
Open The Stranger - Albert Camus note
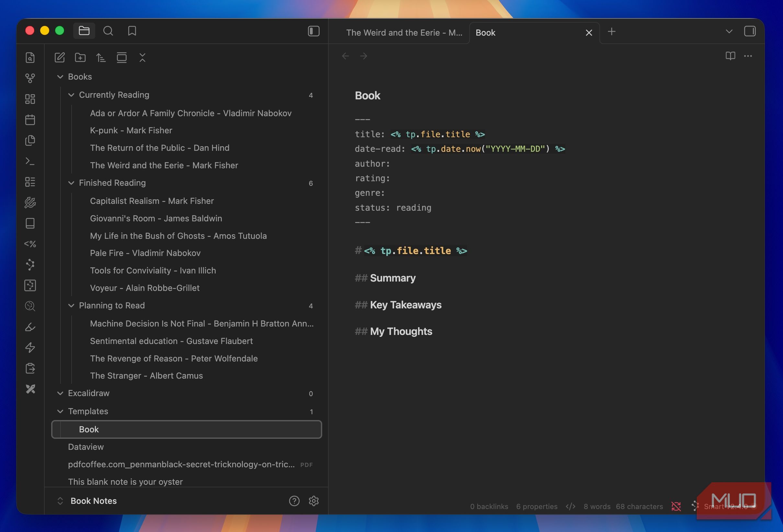click(x=187, y=376)
